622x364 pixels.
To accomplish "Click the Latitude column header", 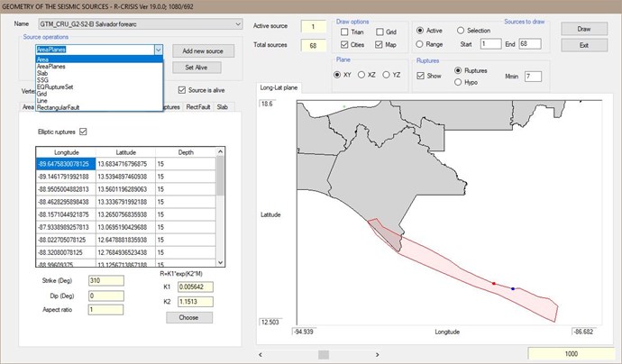I will [x=125, y=152].
